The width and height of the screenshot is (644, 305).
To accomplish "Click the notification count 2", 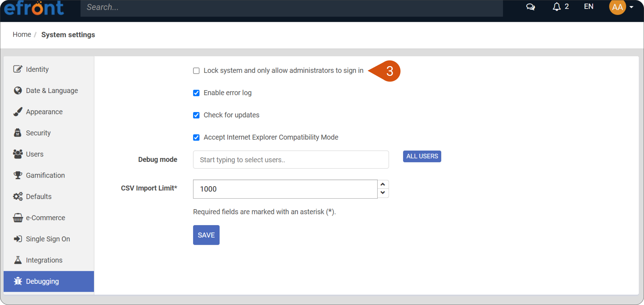I will [567, 6].
